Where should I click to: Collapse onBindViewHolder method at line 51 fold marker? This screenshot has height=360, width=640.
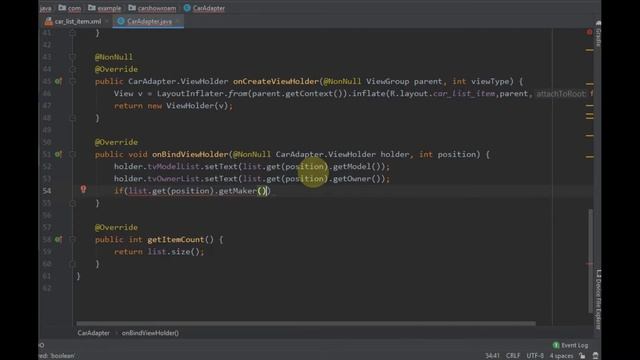[73, 154]
